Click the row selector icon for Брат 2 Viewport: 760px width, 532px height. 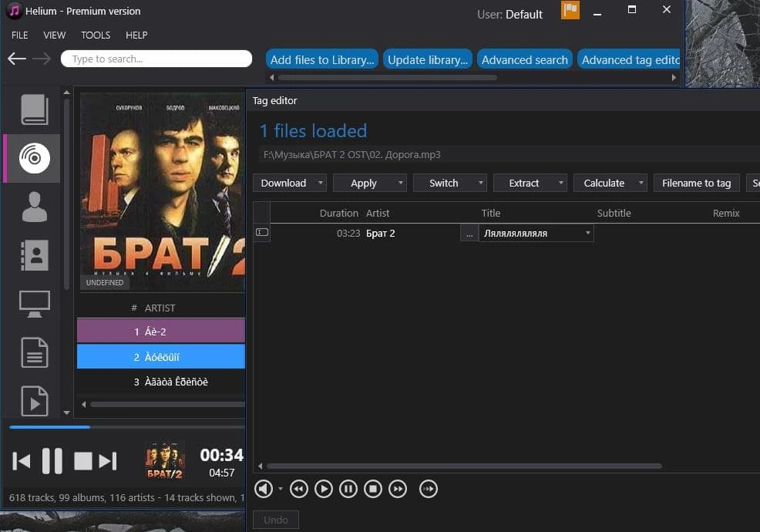pos(262,232)
